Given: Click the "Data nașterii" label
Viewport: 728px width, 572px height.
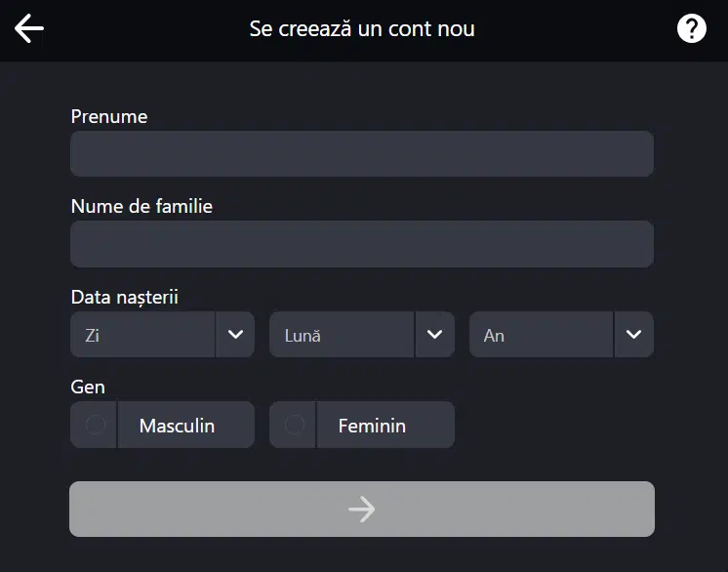Looking at the screenshot, I should (x=125, y=297).
